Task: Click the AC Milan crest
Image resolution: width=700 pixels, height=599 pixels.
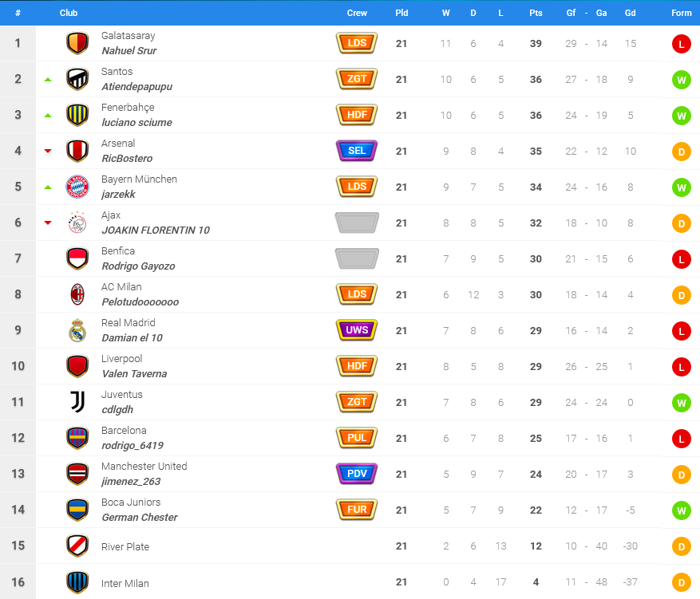Action: coord(77,294)
